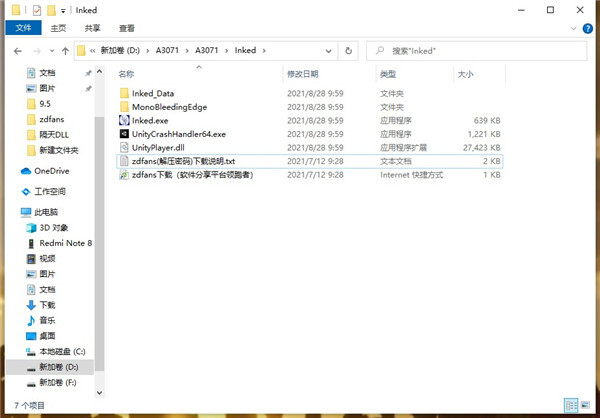Sort by the 名称 column header
Viewport: 600px width, 418px height.
[126, 74]
